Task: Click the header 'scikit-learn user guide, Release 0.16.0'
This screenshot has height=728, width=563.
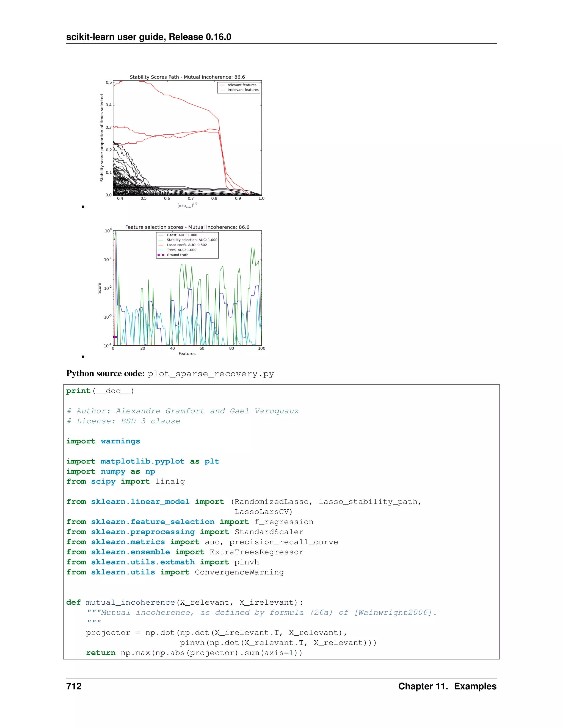Action: [149, 37]
